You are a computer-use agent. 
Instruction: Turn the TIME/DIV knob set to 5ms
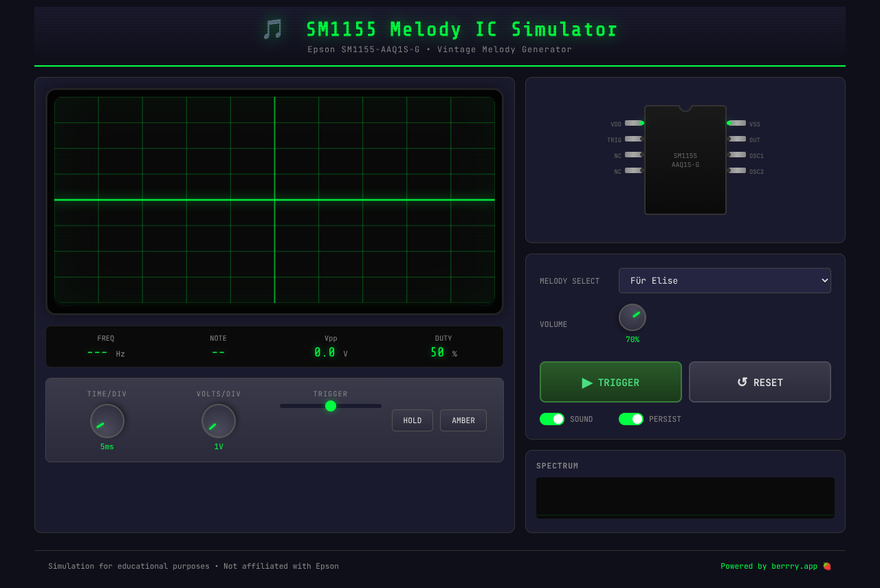pyautogui.click(x=107, y=420)
